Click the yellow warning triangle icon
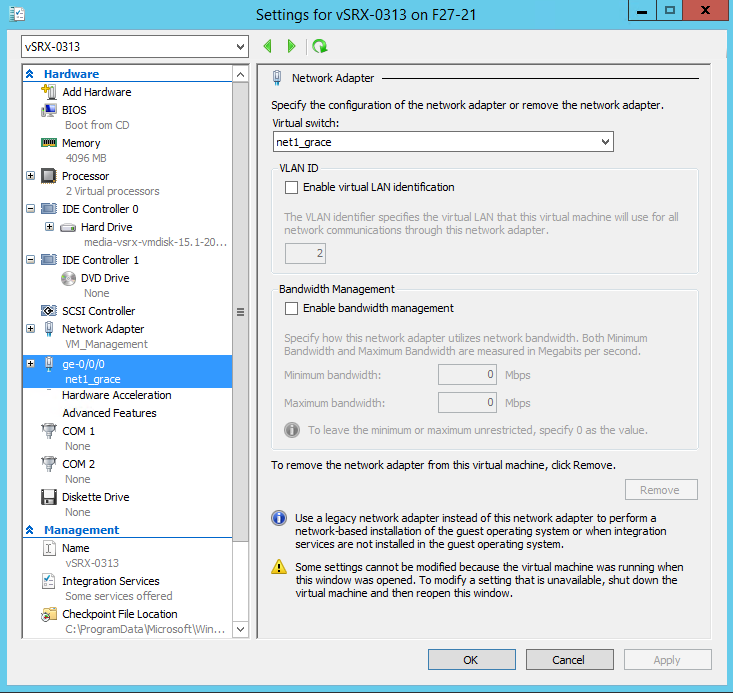 (x=279, y=566)
